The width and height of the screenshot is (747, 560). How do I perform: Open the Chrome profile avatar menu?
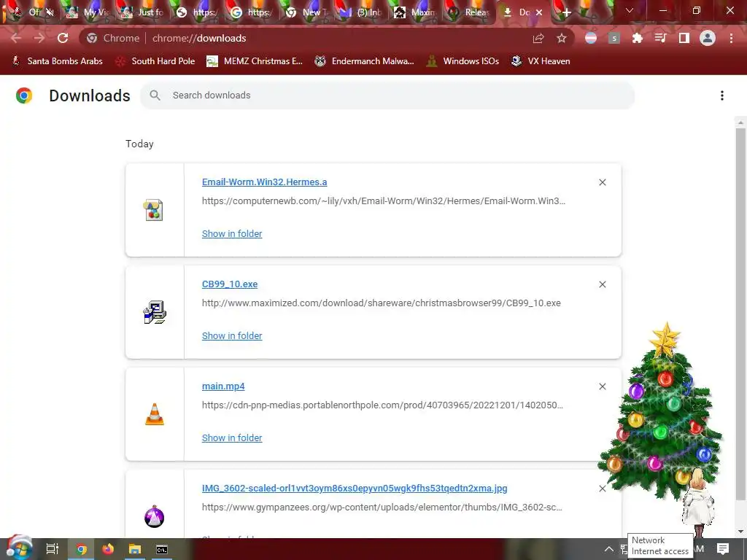tap(708, 38)
